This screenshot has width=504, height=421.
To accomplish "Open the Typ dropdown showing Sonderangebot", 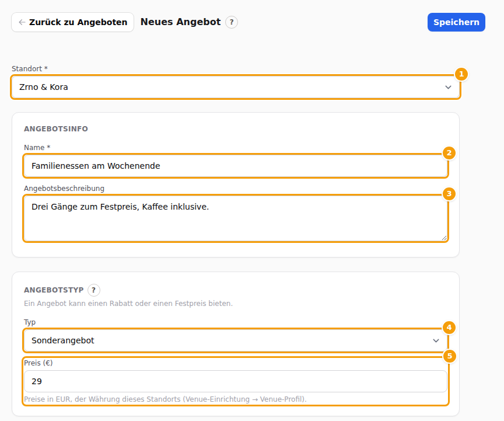I will click(236, 340).
